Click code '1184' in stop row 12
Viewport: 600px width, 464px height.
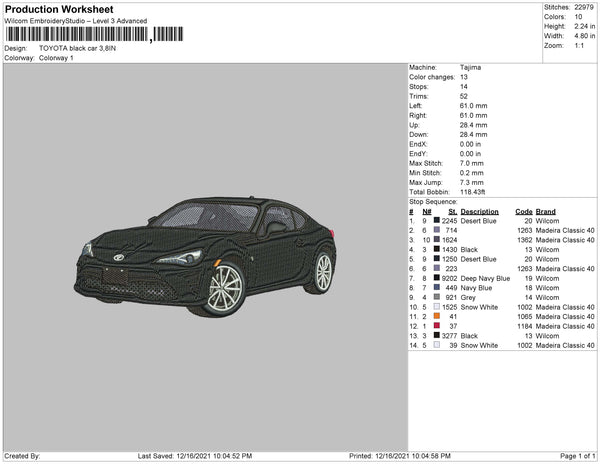(x=525, y=326)
